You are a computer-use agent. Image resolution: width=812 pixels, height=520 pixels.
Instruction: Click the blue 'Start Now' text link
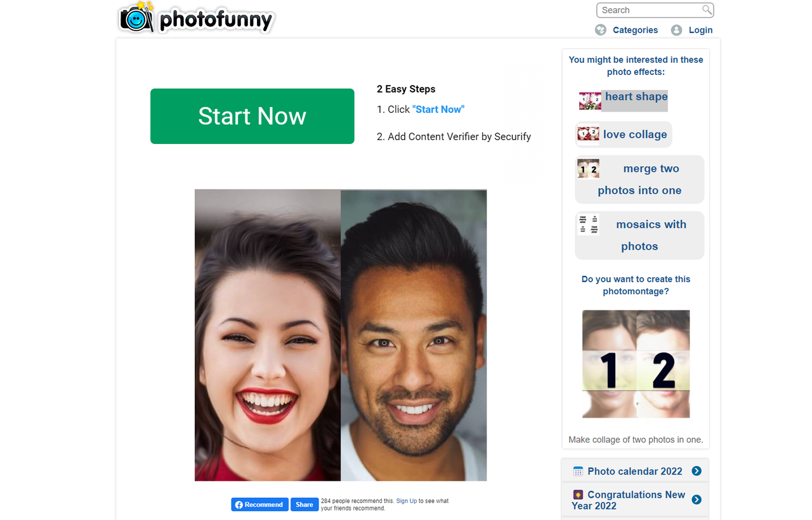click(x=438, y=109)
